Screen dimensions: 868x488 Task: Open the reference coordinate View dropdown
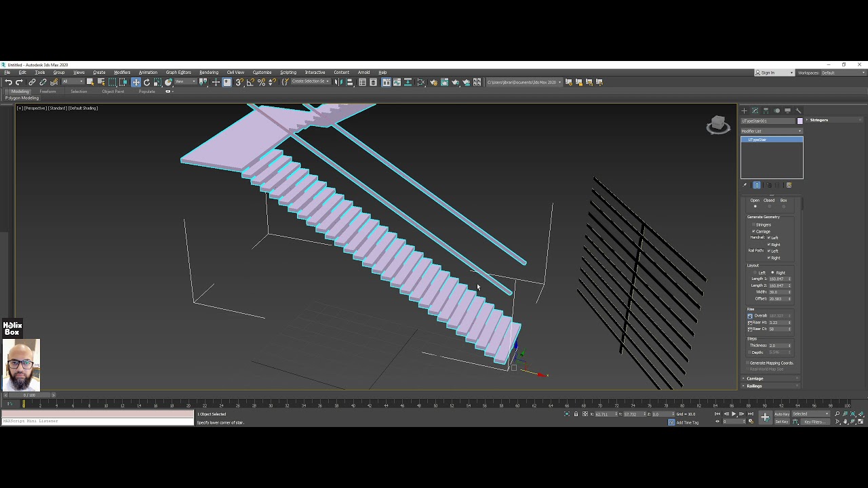click(186, 82)
